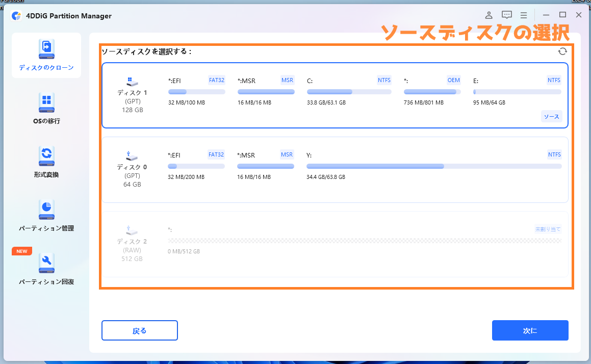Image resolution: width=591 pixels, height=364 pixels.
Task: Open the feedback chat icon
Action: click(506, 15)
